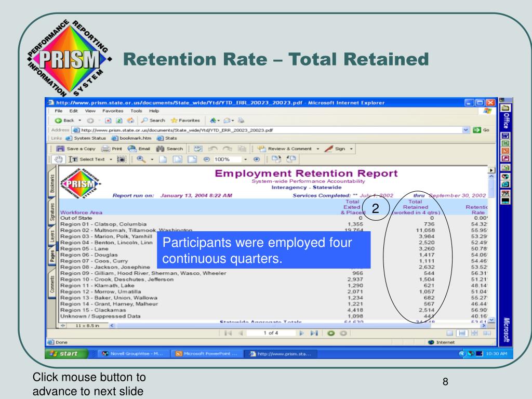
Task: Click Review & Comment button
Action: [284, 149]
